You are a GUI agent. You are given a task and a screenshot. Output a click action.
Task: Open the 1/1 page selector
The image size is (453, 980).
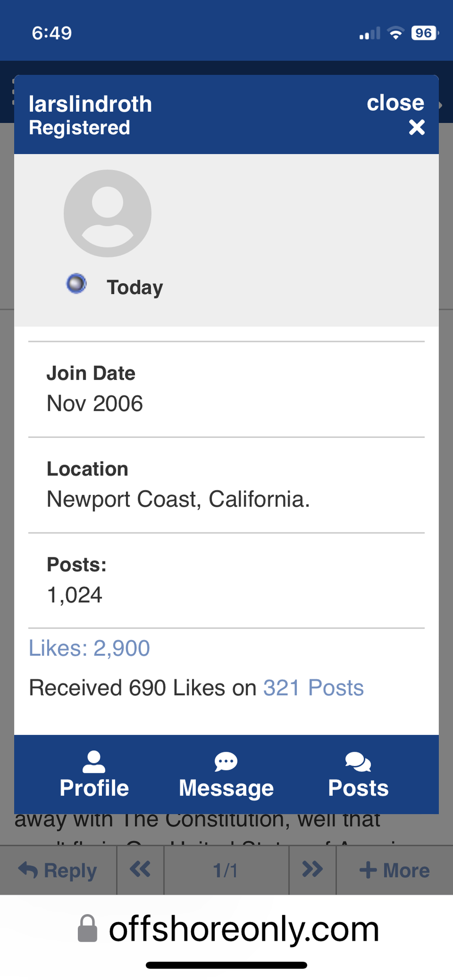point(226,870)
